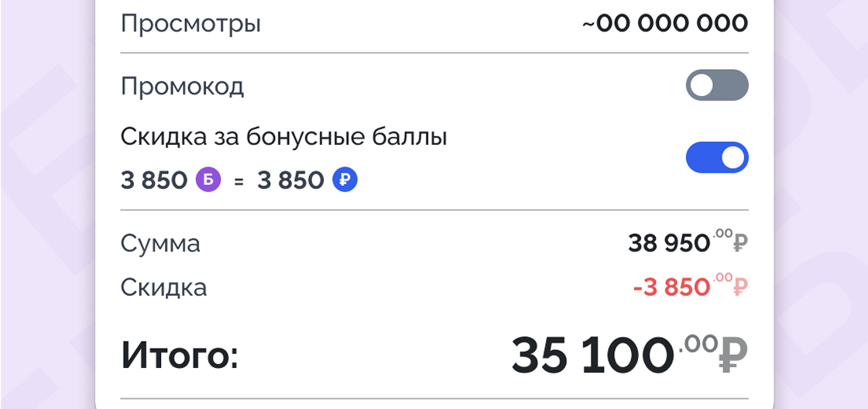Click the Скидка label above Итого

[163, 287]
